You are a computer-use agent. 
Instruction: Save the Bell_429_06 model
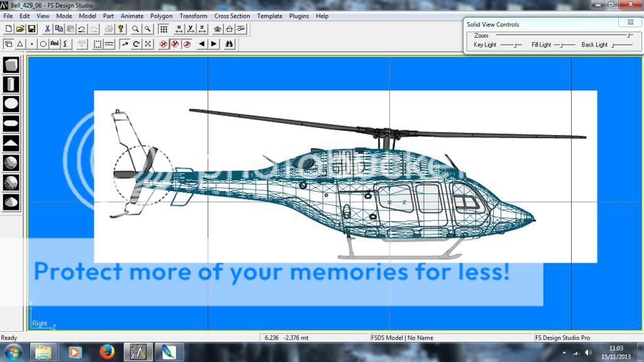tap(32, 29)
